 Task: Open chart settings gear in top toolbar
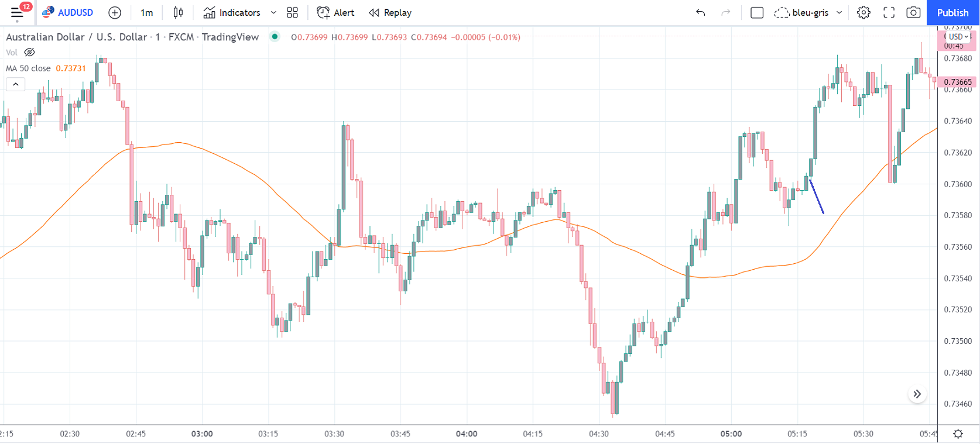tap(864, 12)
